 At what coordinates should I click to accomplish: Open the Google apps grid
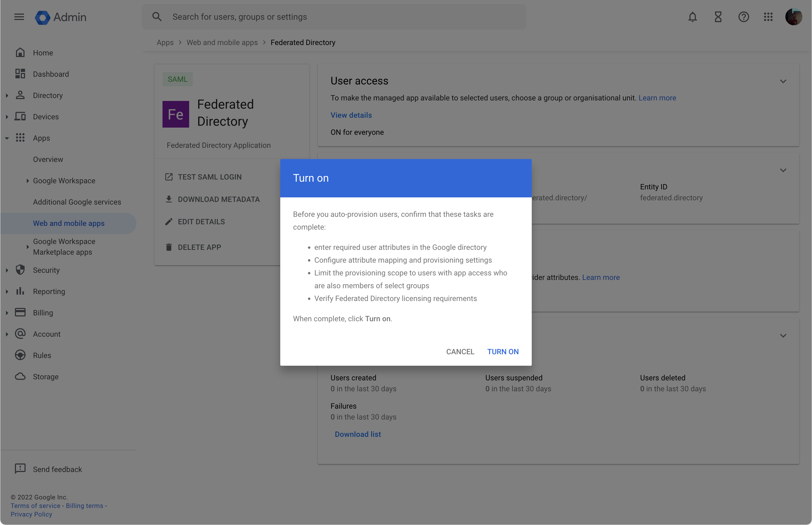click(768, 16)
